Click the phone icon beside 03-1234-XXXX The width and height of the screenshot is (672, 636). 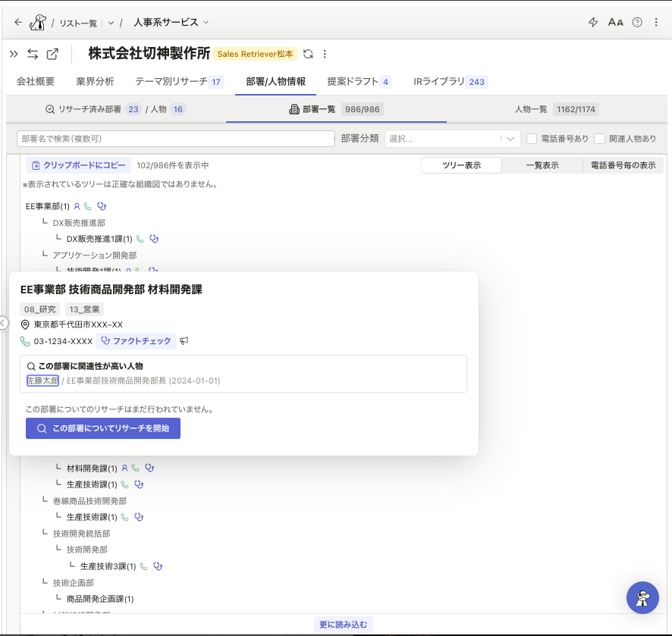[x=25, y=341]
